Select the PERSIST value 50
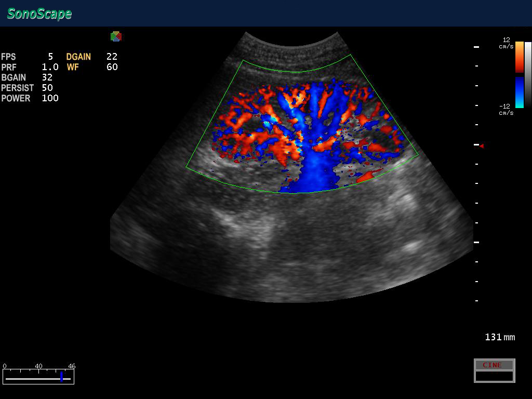 [x=47, y=88]
